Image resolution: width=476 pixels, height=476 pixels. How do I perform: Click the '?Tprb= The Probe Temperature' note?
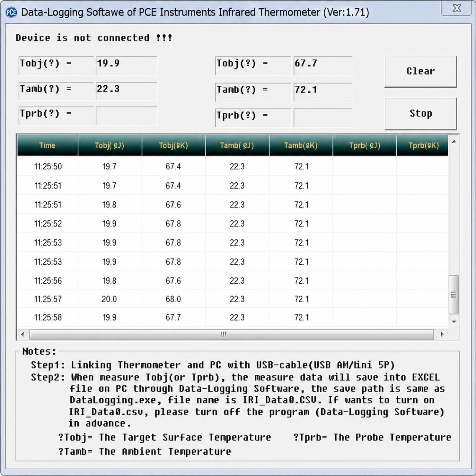372,438
